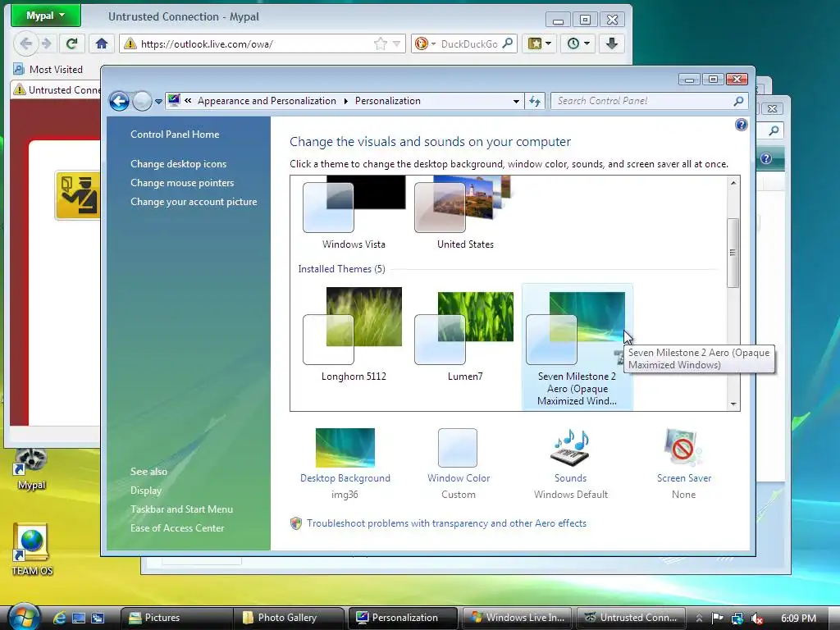Click the untrusted warning icon in URL bar
840x630 pixels.
[x=130, y=44]
